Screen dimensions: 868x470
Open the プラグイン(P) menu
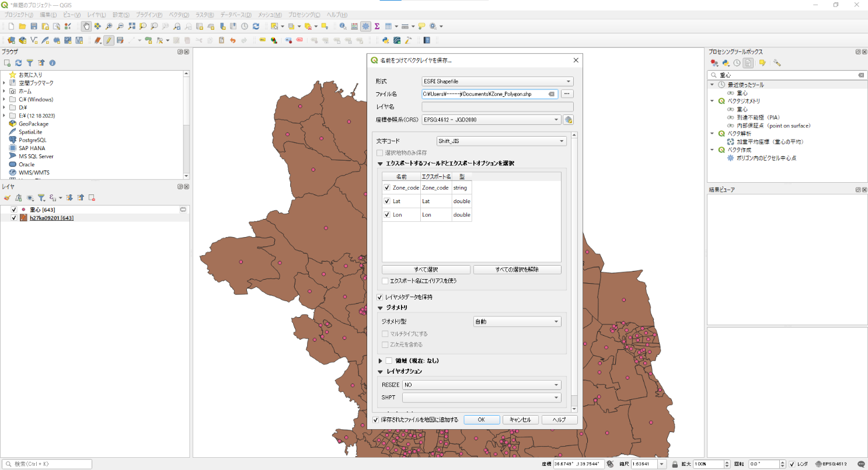149,15
